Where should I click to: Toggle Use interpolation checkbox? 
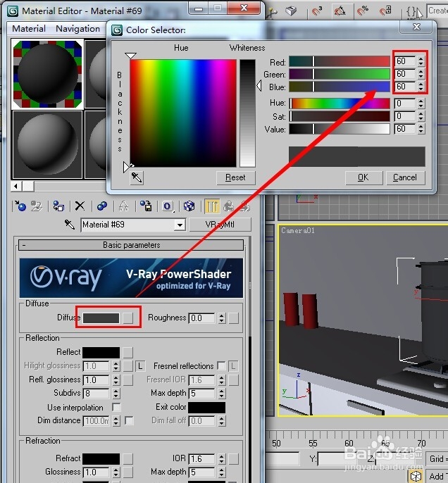(x=116, y=407)
